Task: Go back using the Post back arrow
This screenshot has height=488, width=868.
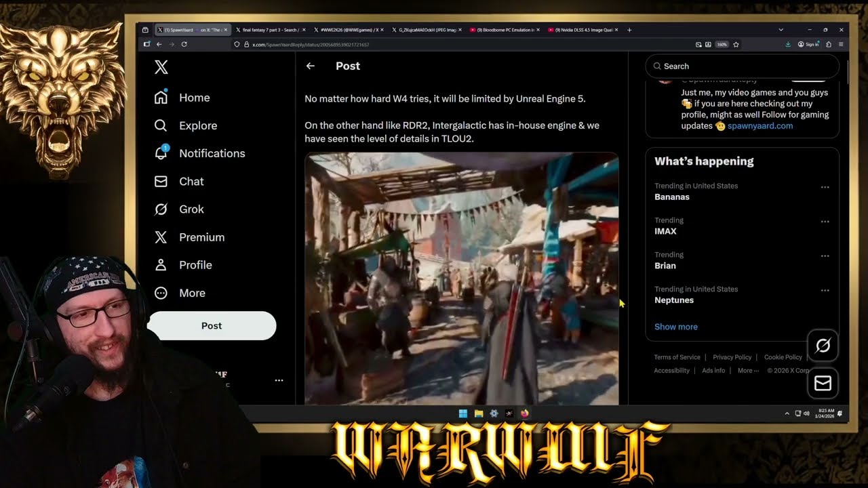Action: click(x=310, y=66)
